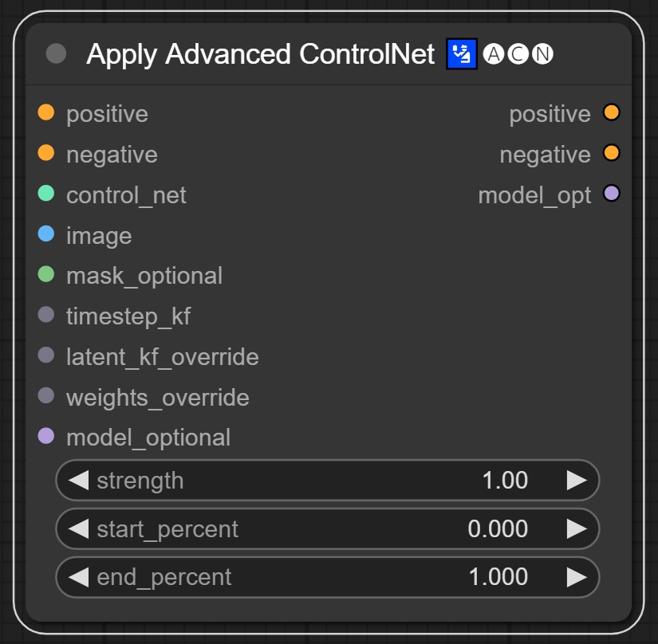Click the blue ACN badge icon in title

pyautogui.click(x=461, y=54)
